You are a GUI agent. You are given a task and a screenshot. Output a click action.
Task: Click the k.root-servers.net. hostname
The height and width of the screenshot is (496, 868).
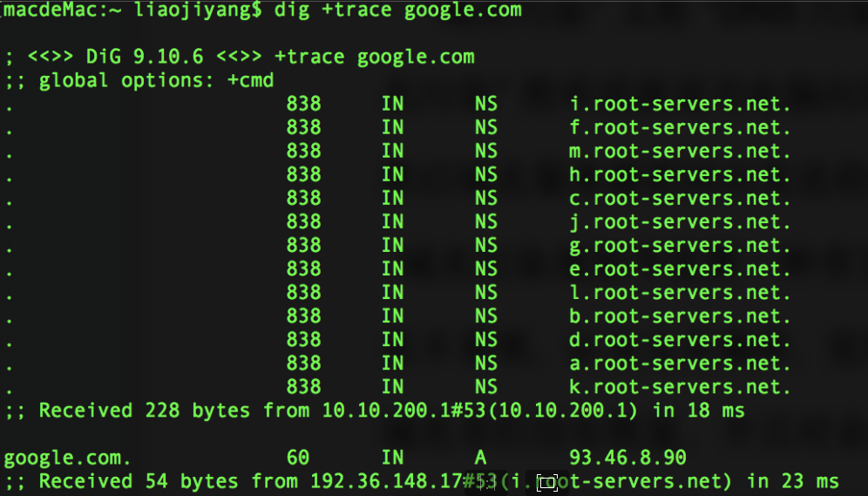click(x=680, y=387)
